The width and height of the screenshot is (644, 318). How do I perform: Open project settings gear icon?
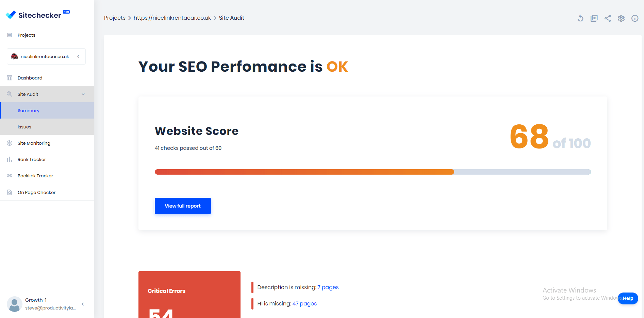[x=621, y=18]
